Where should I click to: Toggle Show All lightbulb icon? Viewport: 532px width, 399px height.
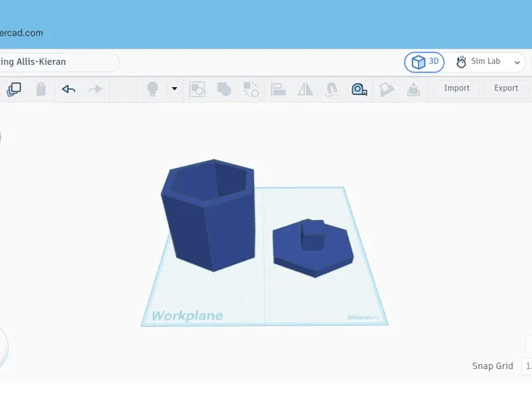152,89
